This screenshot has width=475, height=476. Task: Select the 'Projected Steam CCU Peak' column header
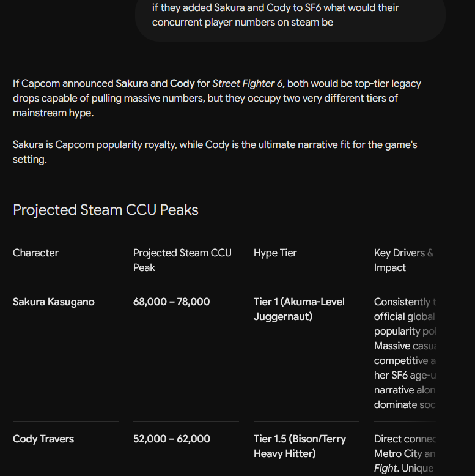click(x=182, y=260)
